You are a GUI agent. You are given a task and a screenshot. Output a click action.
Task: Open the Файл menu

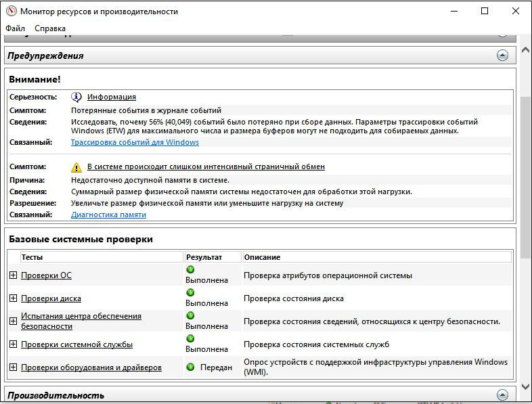point(15,28)
